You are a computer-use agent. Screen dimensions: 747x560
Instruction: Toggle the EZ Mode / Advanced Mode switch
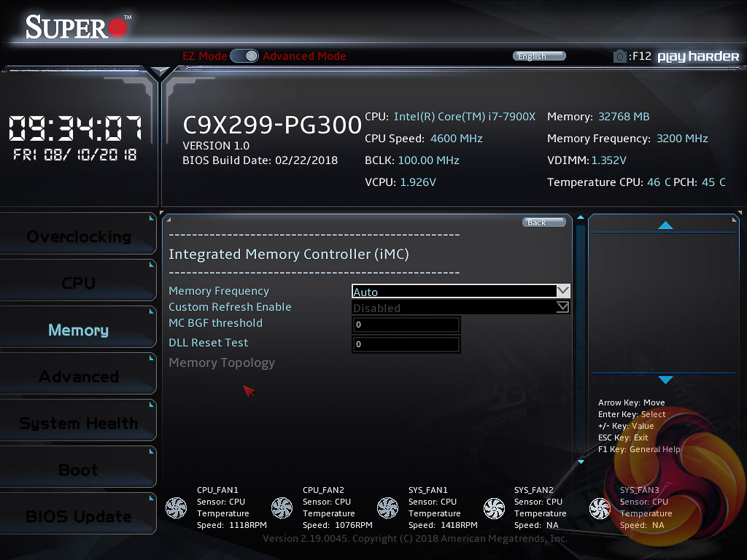pos(244,56)
